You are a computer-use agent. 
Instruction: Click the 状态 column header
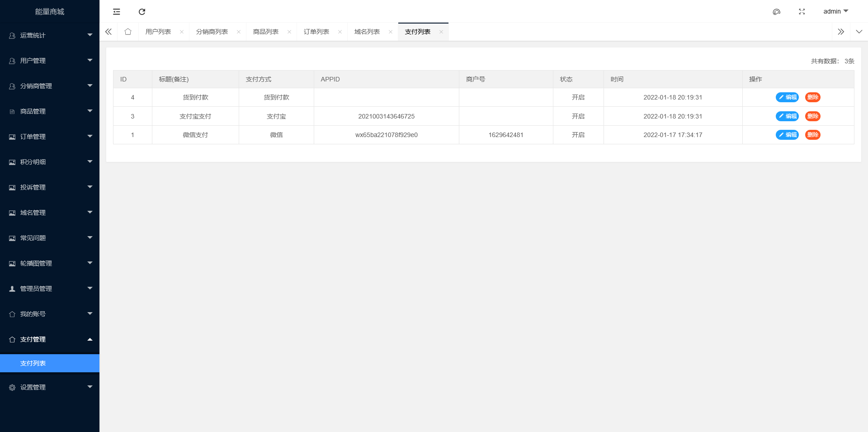point(578,79)
